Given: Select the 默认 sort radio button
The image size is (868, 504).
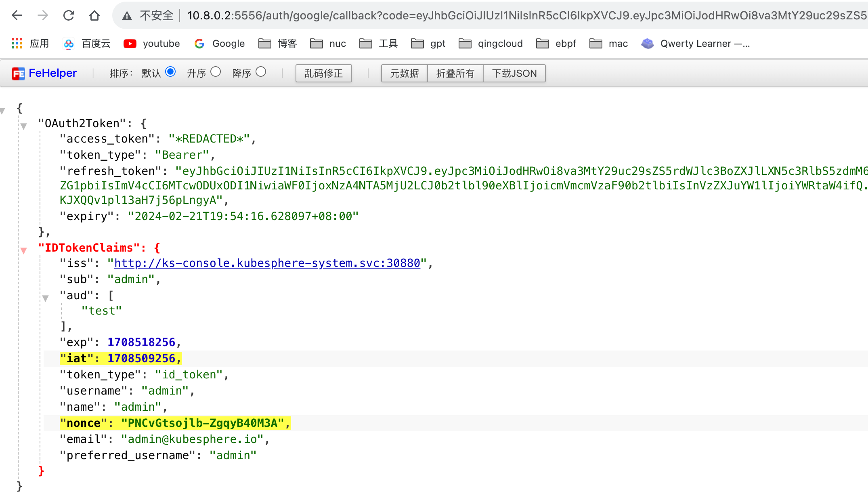Looking at the screenshot, I should (x=170, y=72).
